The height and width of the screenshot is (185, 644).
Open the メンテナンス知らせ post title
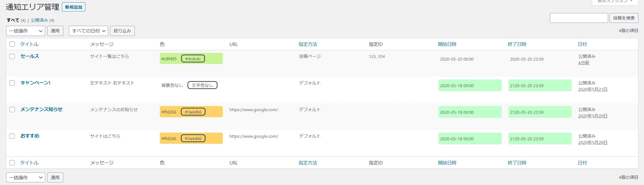41,109
